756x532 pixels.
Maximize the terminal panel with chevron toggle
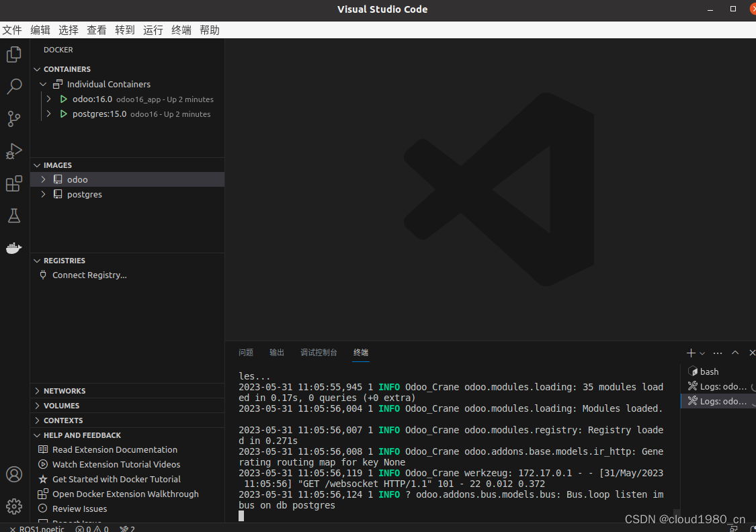[x=734, y=352]
